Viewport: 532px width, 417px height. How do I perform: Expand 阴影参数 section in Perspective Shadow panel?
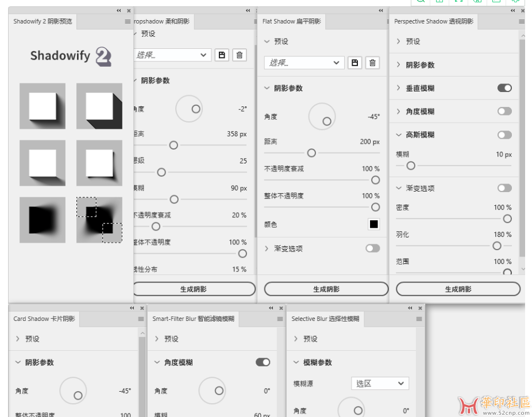(x=399, y=64)
